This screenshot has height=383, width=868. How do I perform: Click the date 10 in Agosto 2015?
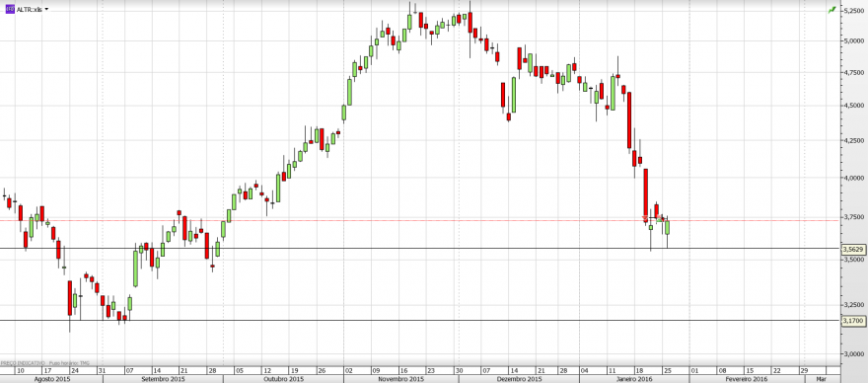tap(21, 370)
